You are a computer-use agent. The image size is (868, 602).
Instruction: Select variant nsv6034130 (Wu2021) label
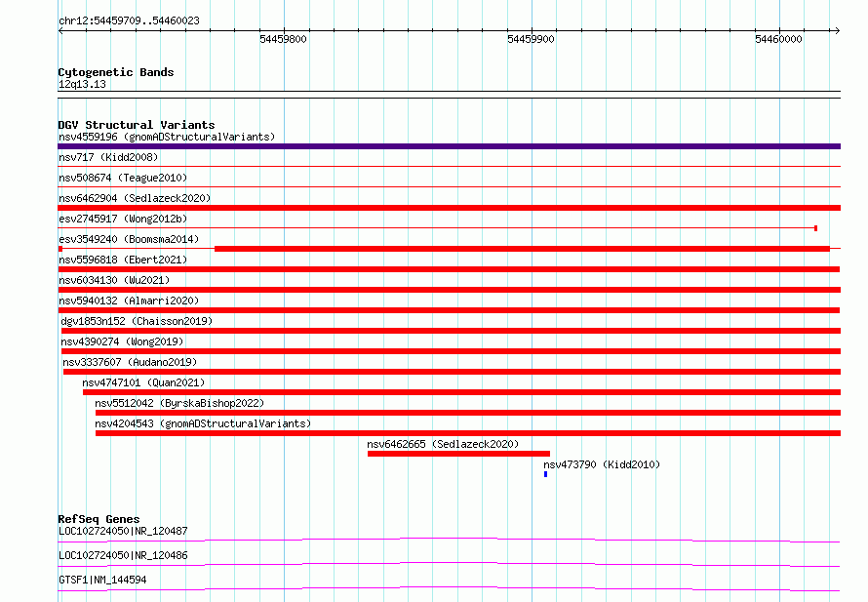pos(114,280)
